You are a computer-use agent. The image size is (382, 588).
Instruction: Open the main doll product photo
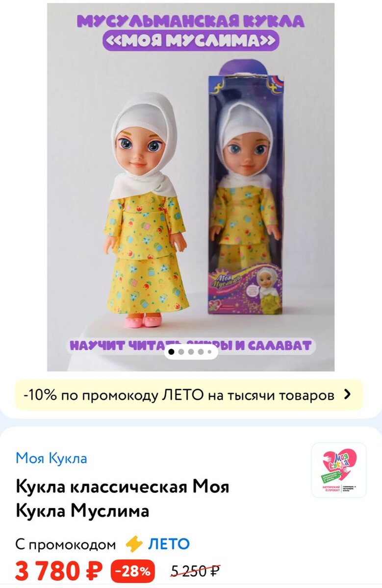click(191, 187)
